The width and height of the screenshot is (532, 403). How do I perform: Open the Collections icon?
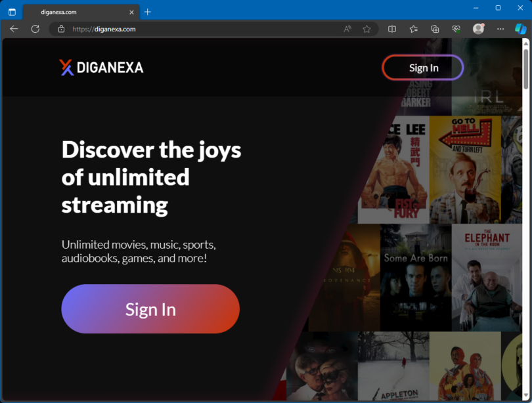434,29
